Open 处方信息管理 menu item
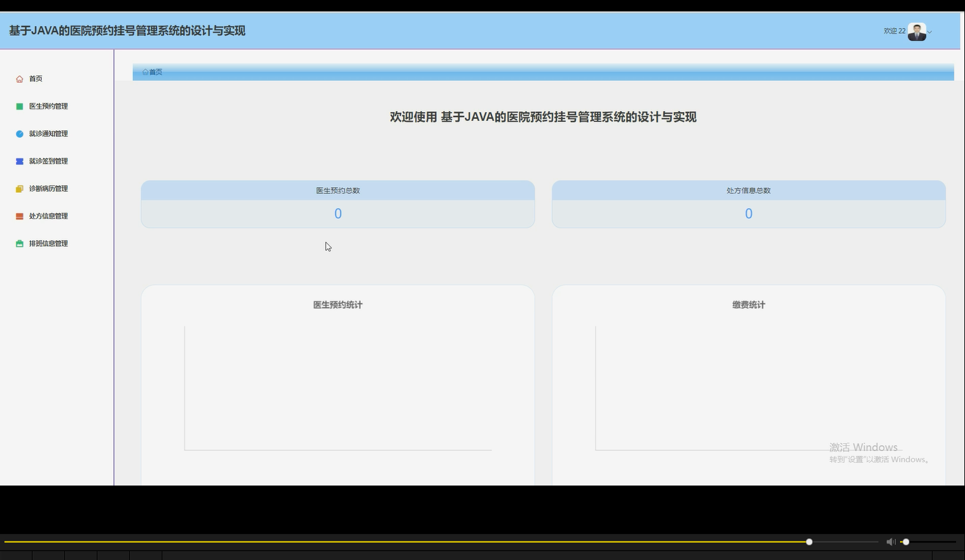The height and width of the screenshot is (560, 965). point(48,216)
